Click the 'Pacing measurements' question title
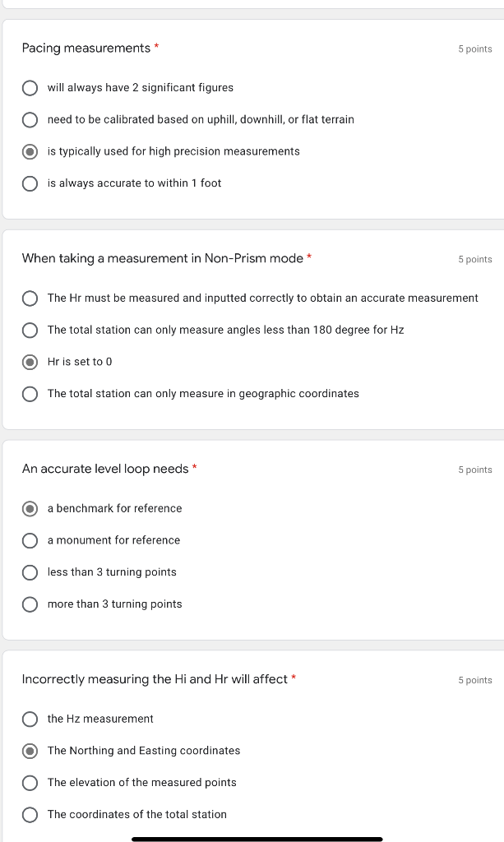 tap(86, 49)
